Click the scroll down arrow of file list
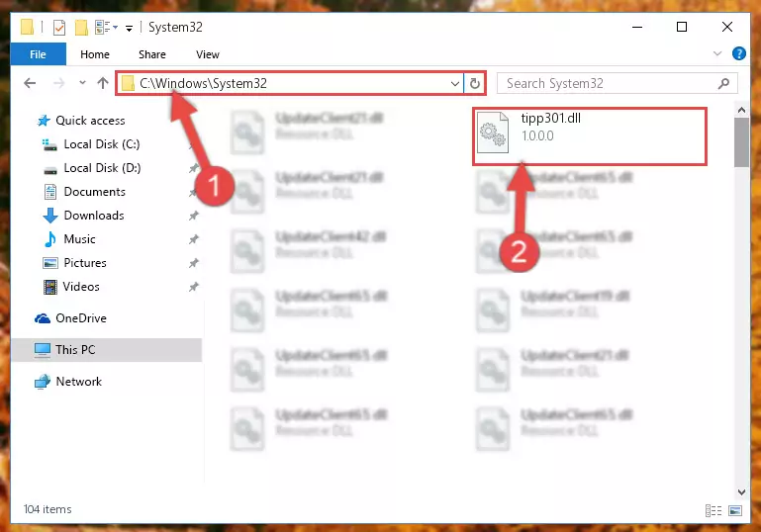761x532 pixels. click(x=741, y=492)
